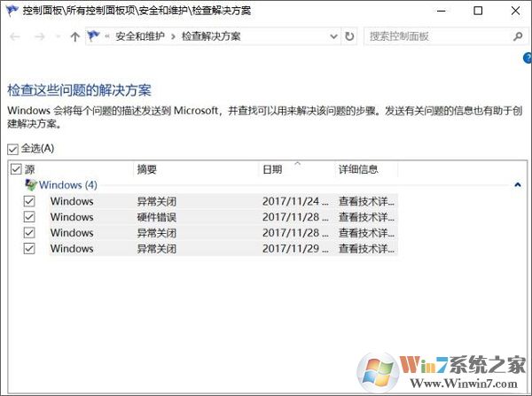Open 查看技术详 link for 2017/11/29

coord(366,249)
